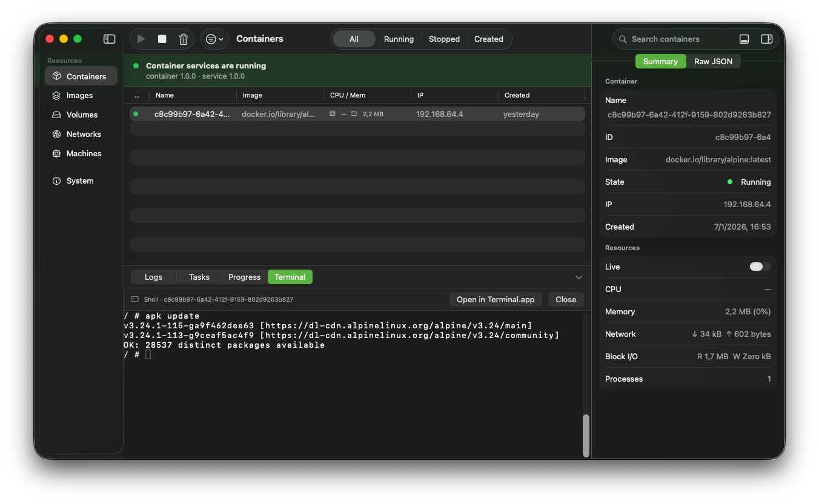Open Machines in the sidebar
Viewport: 819px width, 504px height.
coord(81,153)
